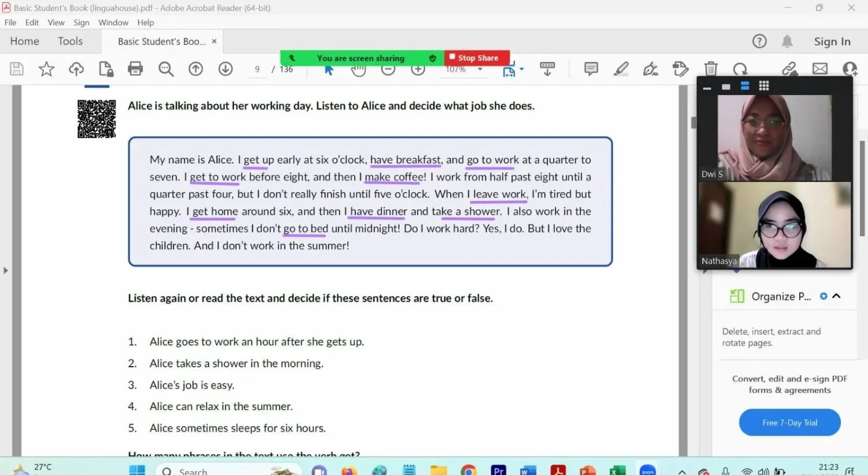868x475 pixels.
Task: Send file by email envelope icon
Action: pyautogui.click(x=819, y=69)
